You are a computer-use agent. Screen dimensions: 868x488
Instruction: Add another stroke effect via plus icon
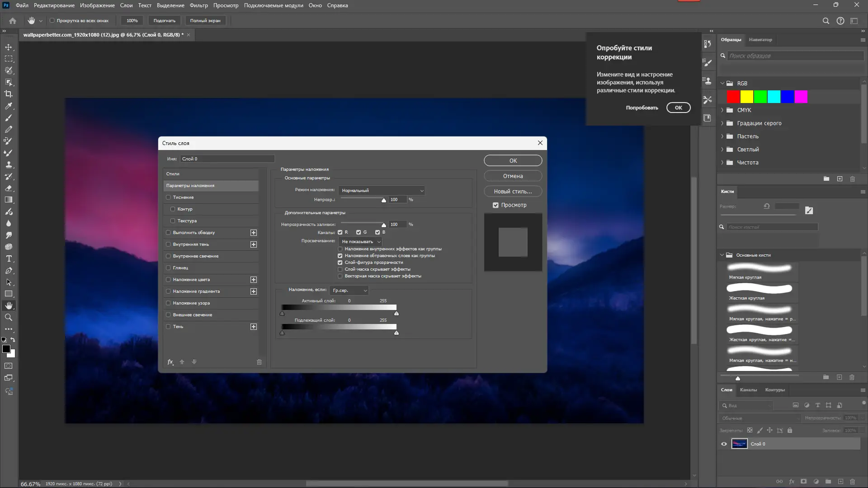(x=254, y=233)
